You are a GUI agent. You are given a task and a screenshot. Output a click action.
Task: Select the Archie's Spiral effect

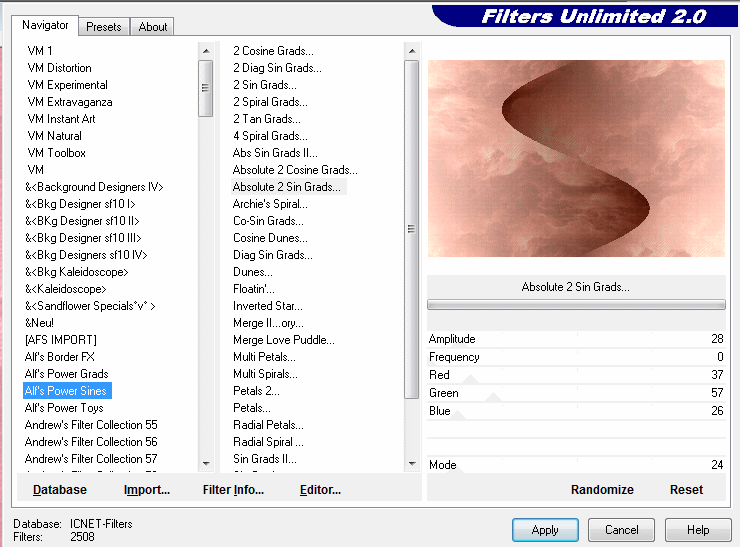[x=270, y=204]
